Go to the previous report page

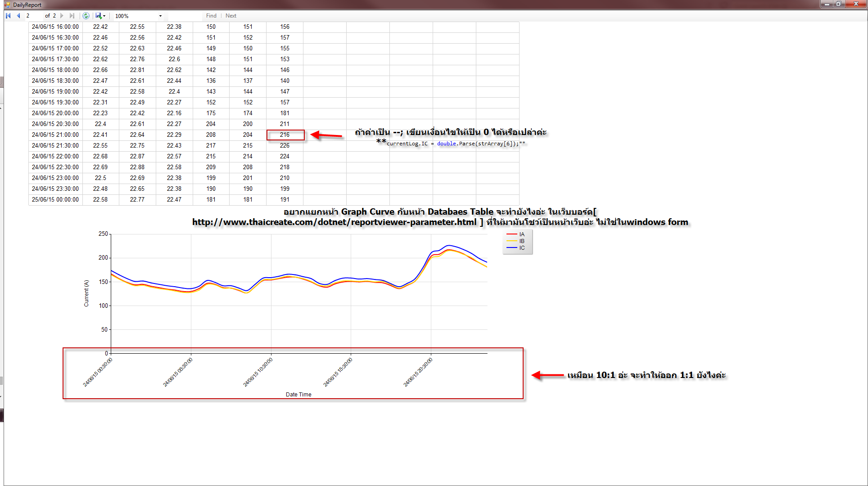pyautogui.click(x=18, y=16)
